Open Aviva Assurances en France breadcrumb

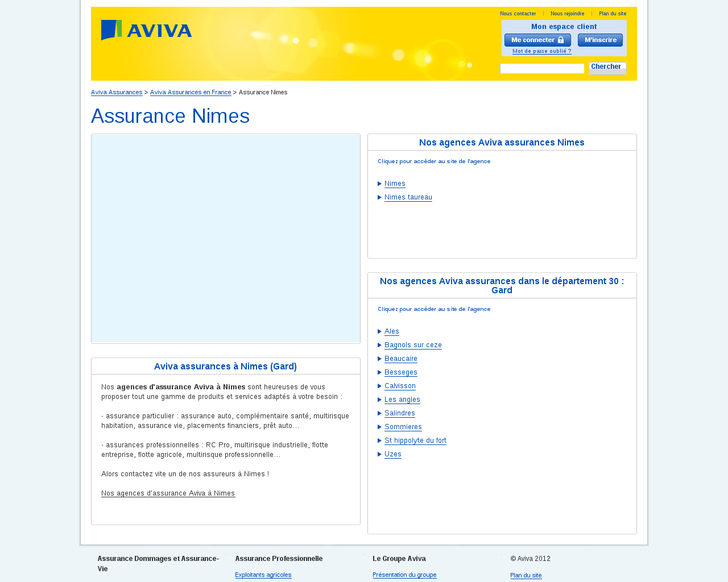191,92
